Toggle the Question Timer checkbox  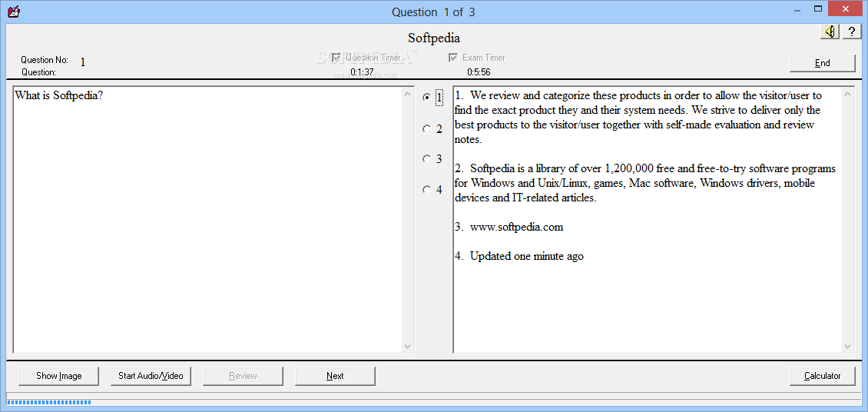point(336,58)
